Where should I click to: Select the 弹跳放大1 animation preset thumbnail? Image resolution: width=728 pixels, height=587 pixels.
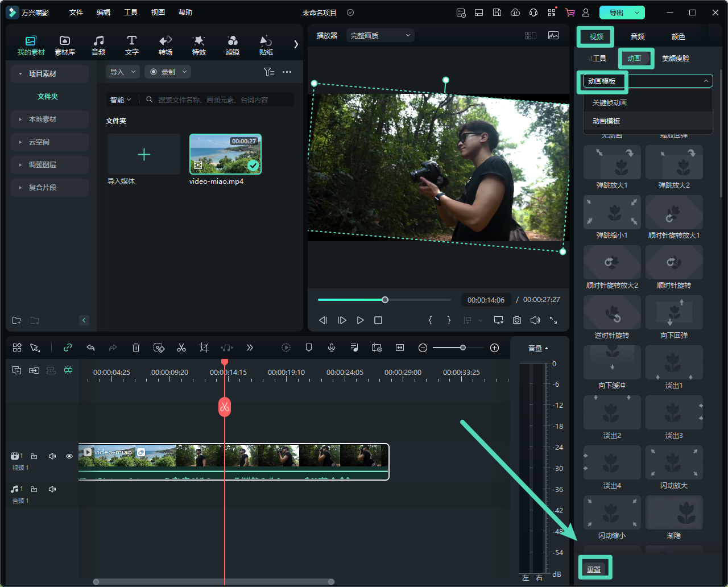(x=612, y=162)
